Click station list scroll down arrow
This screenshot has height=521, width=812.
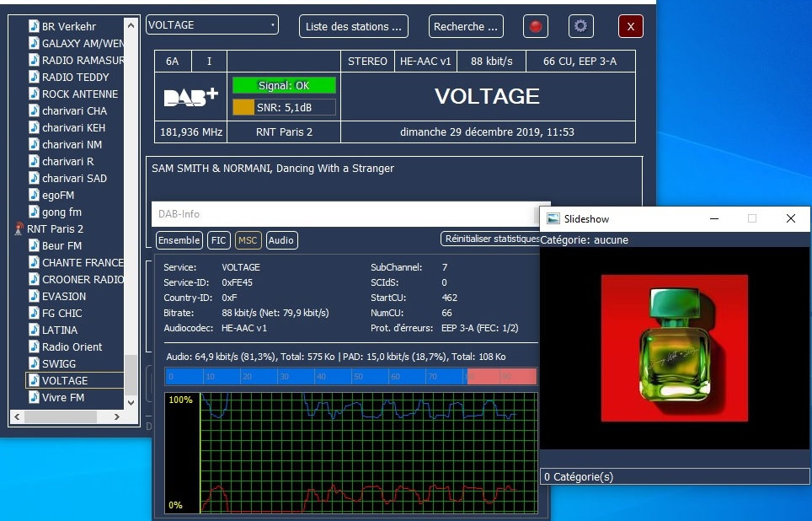click(x=131, y=403)
